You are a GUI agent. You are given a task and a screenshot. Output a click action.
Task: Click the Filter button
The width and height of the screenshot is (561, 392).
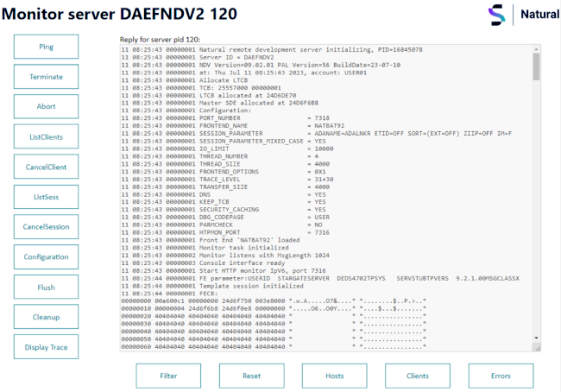tap(168, 376)
